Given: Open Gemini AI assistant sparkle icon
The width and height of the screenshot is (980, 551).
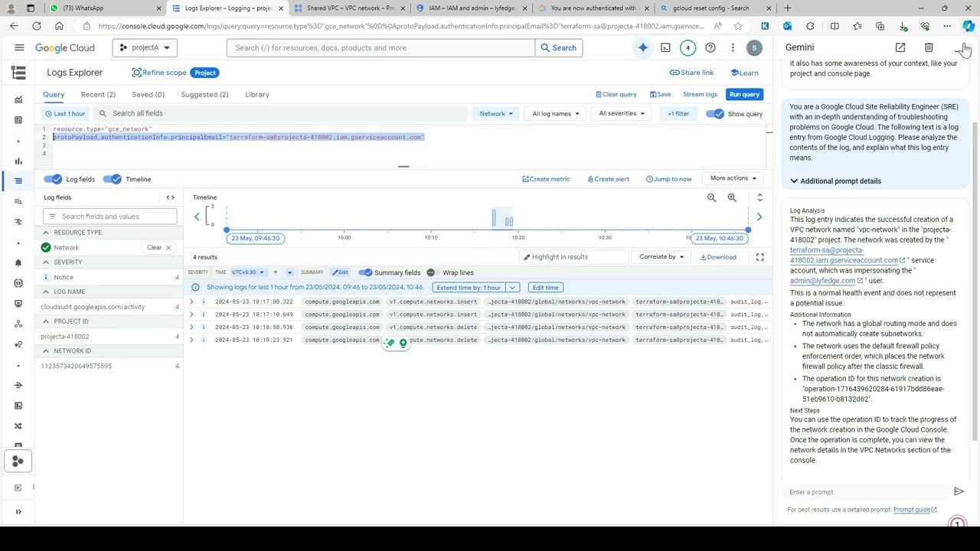Looking at the screenshot, I should point(643,47).
